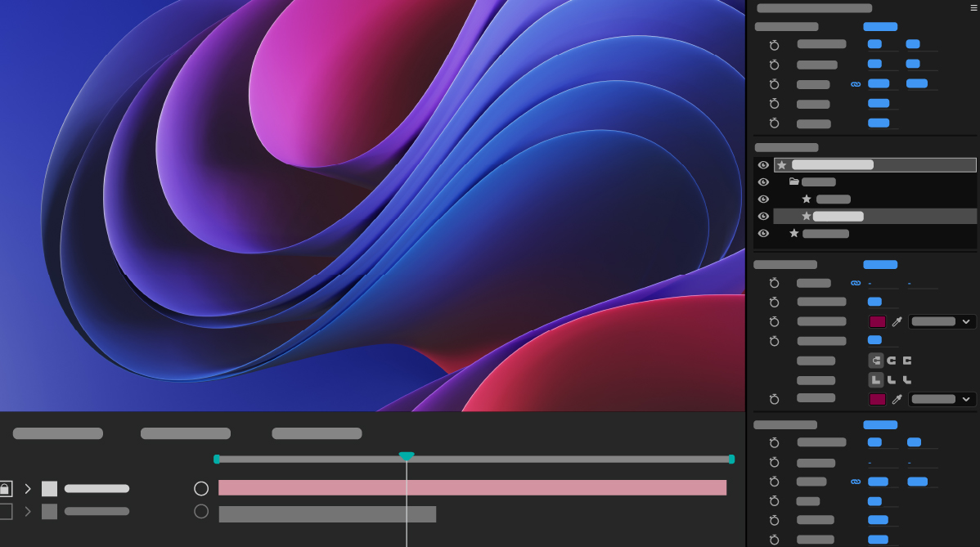Screen dimensions: 980x547
Task: Click star icon on the outlined top layer row
Action: pyautogui.click(x=782, y=165)
